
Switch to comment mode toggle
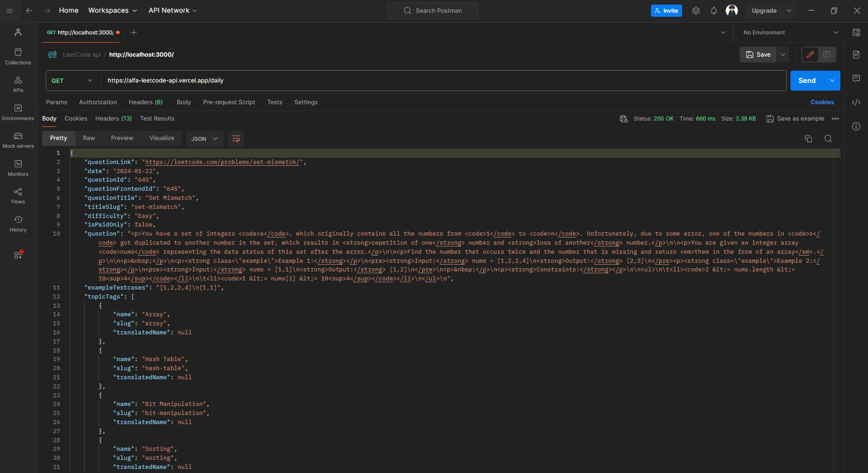[827, 55]
